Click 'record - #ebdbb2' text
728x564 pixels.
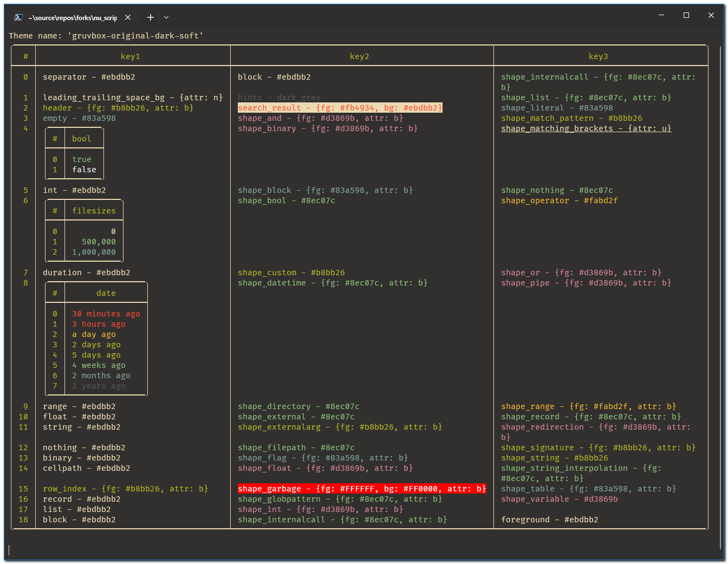(82, 499)
